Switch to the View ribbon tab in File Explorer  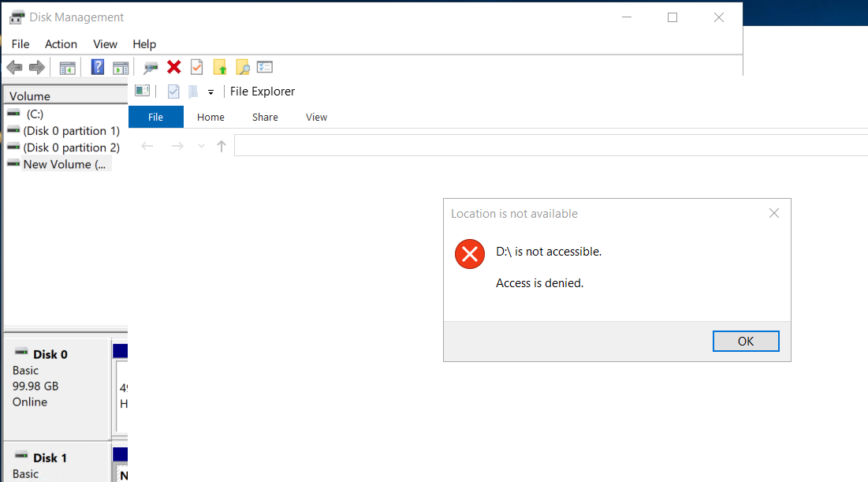[317, 117]
